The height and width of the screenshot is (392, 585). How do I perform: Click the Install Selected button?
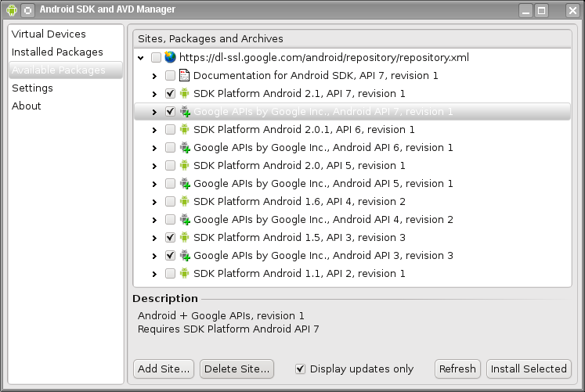pyautogui.click(x=529, y=369)
